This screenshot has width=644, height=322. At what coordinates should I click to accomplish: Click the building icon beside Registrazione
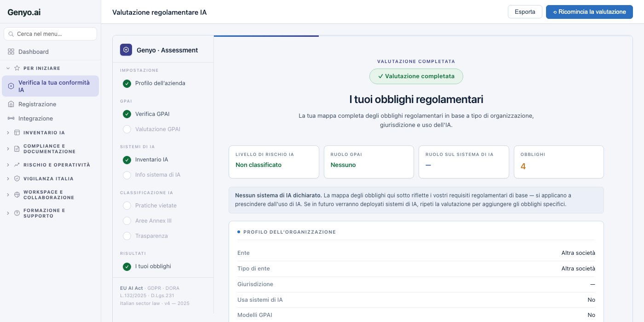pos(11,104)
